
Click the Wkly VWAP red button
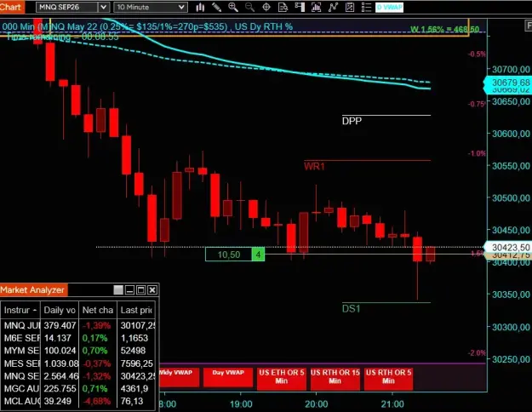tap(179, 377)
